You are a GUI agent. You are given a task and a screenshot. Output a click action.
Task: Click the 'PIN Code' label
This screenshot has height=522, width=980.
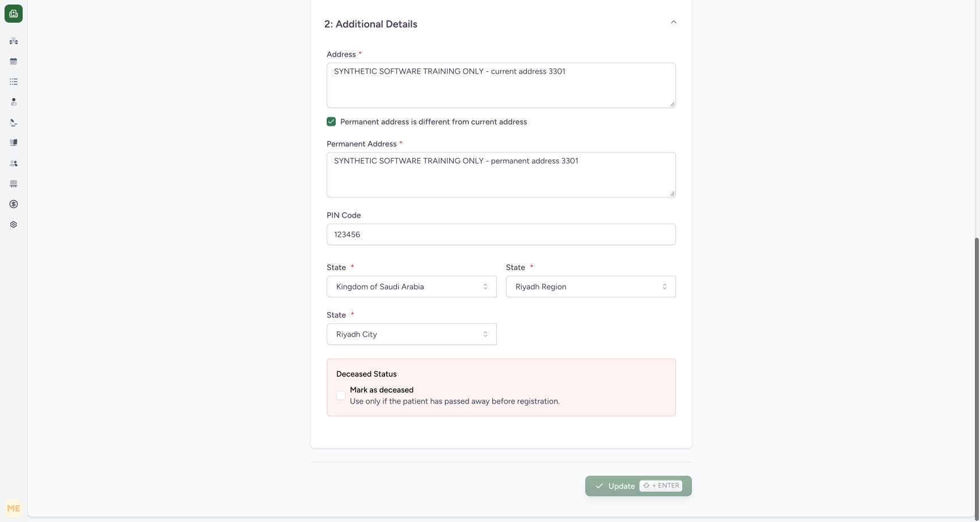coord(344,215)
